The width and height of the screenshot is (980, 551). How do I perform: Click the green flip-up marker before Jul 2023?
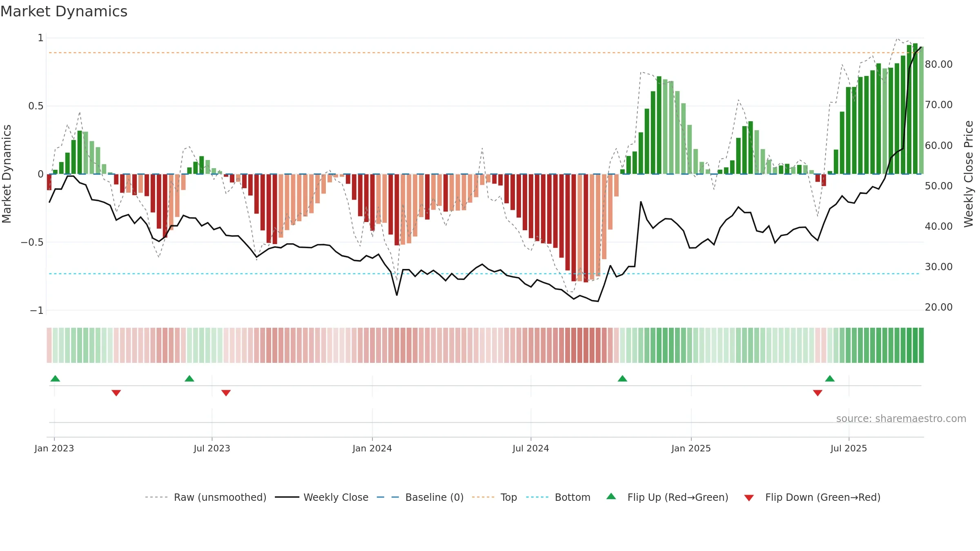pyautogui.click(x=189, y=378)
